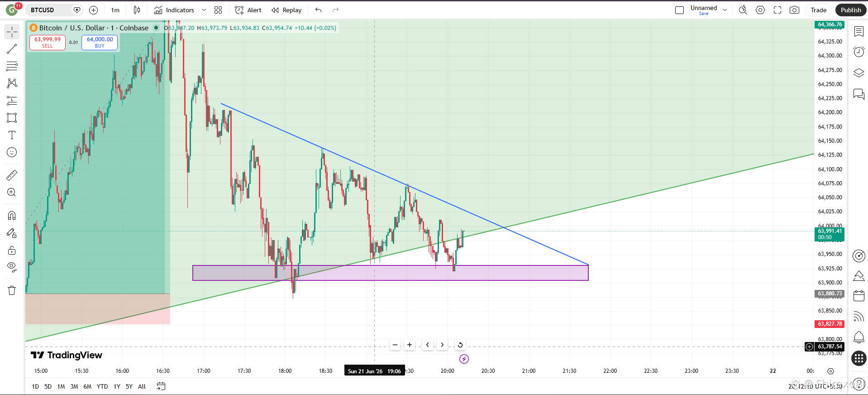Viewport: 868px width, 395px height.
Task: Open the emoji icons tool
Action: coord(12,152)
